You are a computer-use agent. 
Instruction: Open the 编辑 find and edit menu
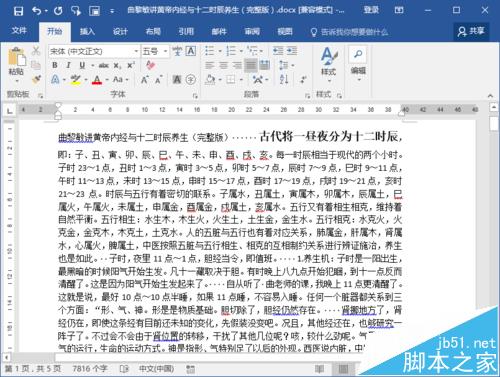[x=358, y=64]
